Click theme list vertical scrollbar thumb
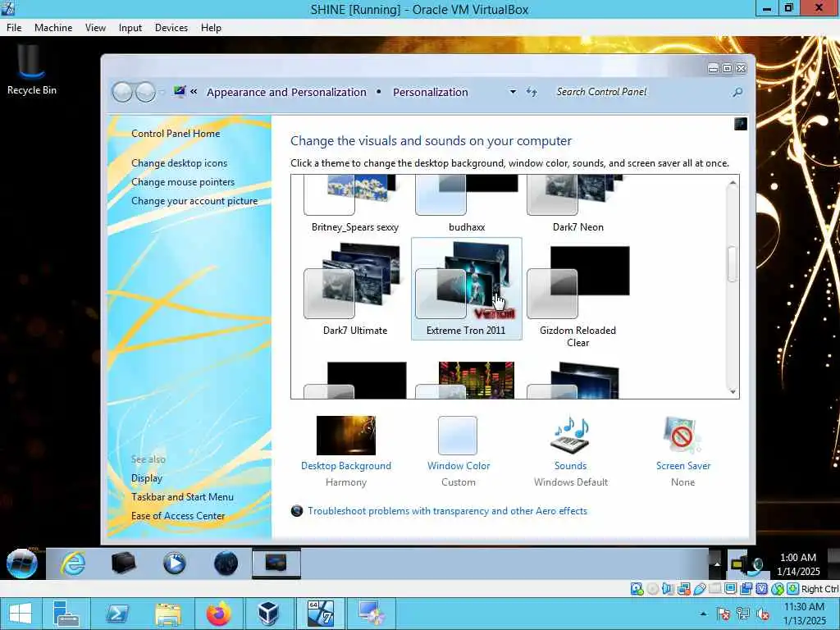This screenshot has width=840, height=630. point(733,263)
